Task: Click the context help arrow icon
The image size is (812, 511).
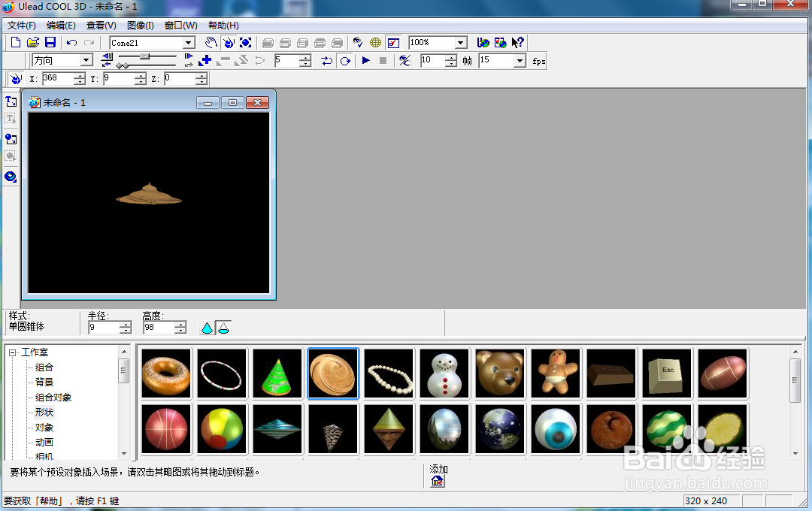Action: click(518, 42)
